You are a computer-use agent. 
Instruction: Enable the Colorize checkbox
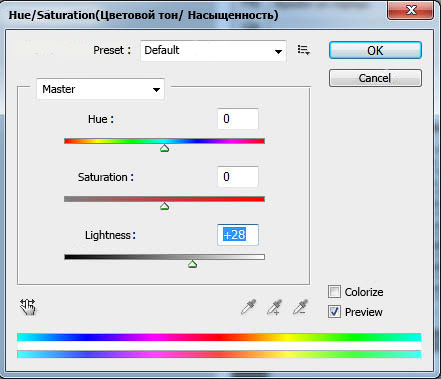tap(334, 292)
